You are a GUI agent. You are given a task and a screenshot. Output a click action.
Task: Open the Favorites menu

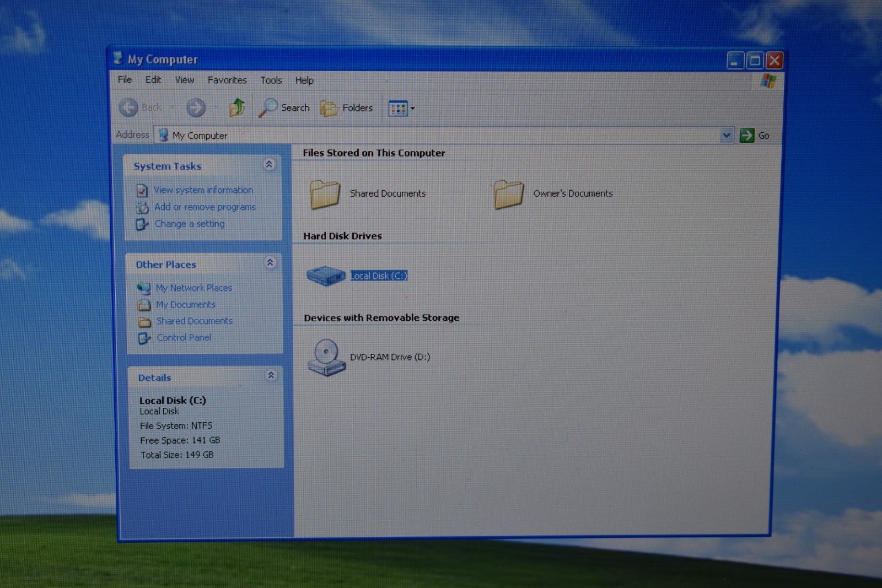(x=227, y=80)
